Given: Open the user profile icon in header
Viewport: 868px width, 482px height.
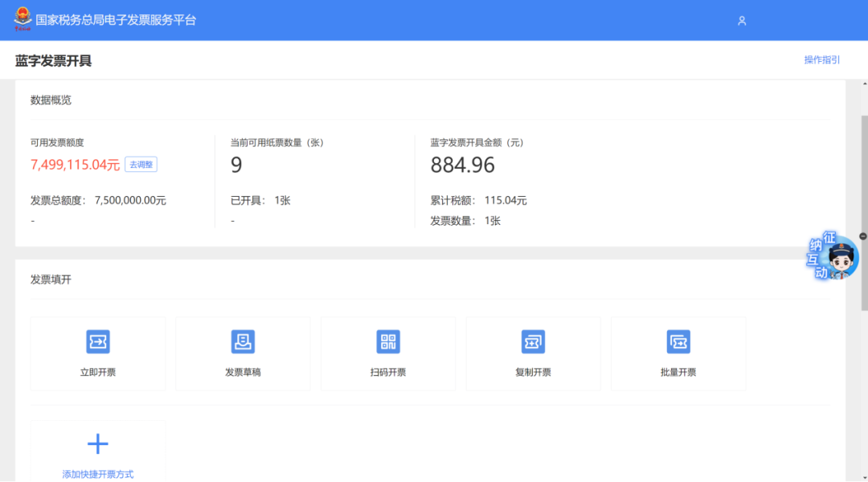Looking at the screenshot, I should click(742, 21).
